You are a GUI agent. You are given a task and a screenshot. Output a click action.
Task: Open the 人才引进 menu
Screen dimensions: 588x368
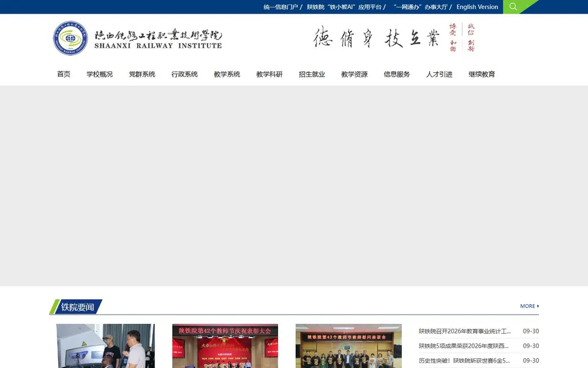[439, 74]
